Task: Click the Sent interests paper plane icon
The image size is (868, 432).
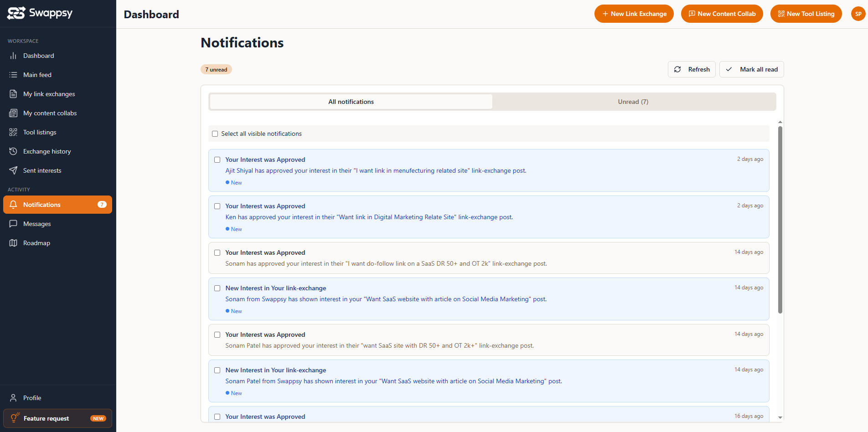Action: 13,170
